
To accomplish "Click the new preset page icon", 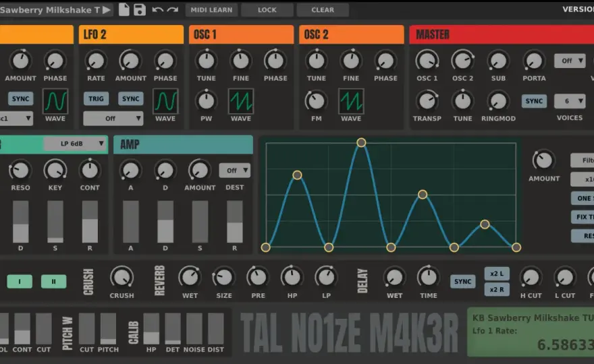I will click(124, 9).
